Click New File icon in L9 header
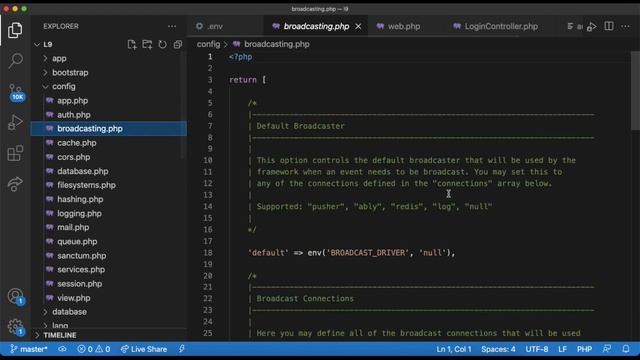The width and height of the screenshot is (640, 360). pos(131,44)
